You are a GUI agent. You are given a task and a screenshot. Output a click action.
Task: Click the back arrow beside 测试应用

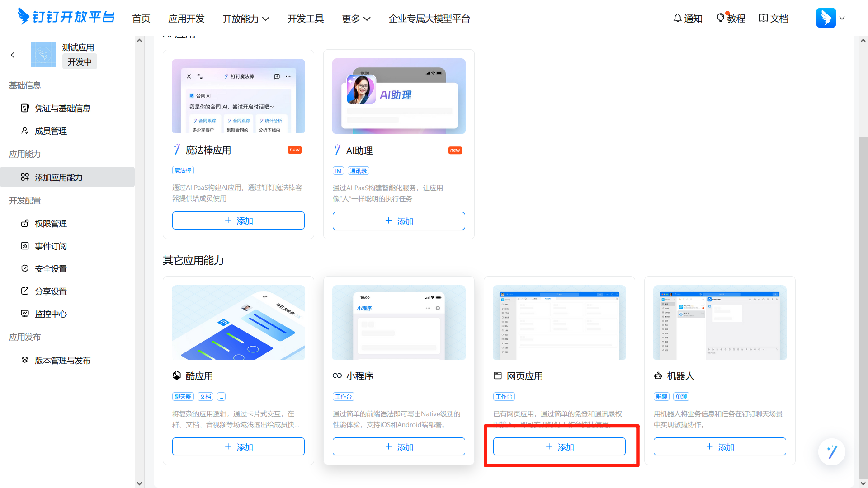click(13, 55)
